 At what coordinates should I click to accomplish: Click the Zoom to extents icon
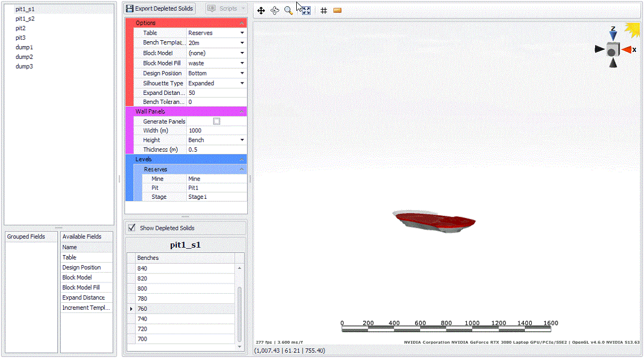tap(306, 11)
